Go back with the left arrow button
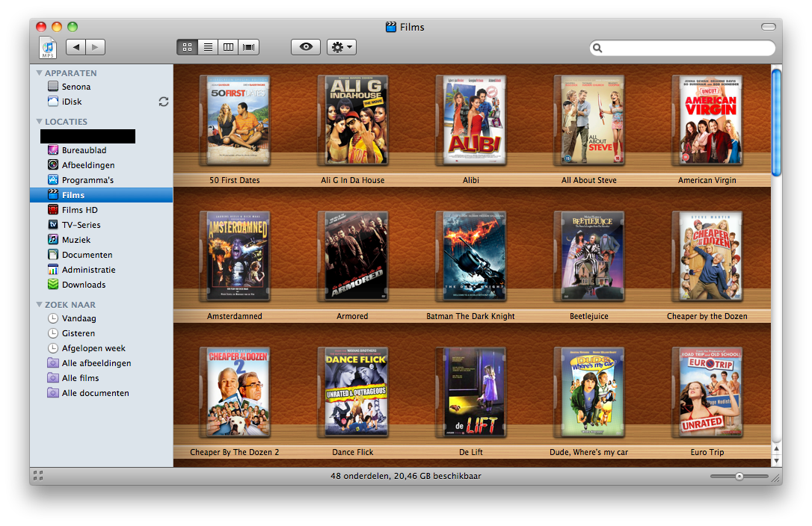 click(76, 47)
